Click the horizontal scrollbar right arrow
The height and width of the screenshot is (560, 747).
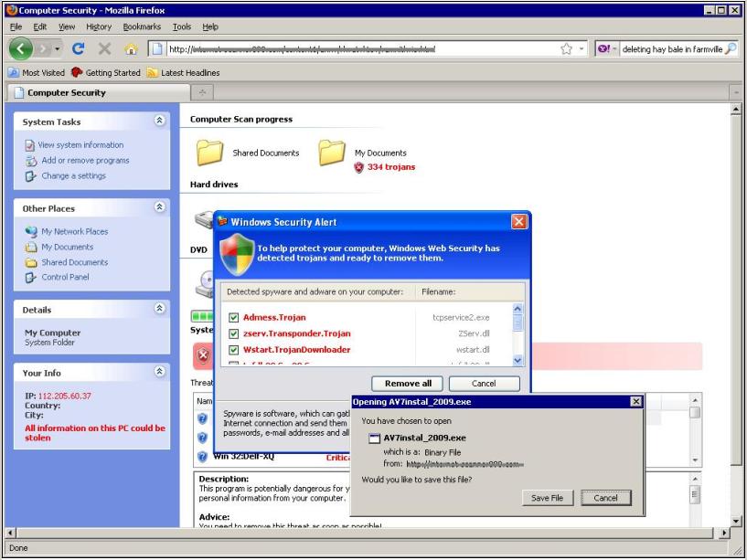click(724, 533)
